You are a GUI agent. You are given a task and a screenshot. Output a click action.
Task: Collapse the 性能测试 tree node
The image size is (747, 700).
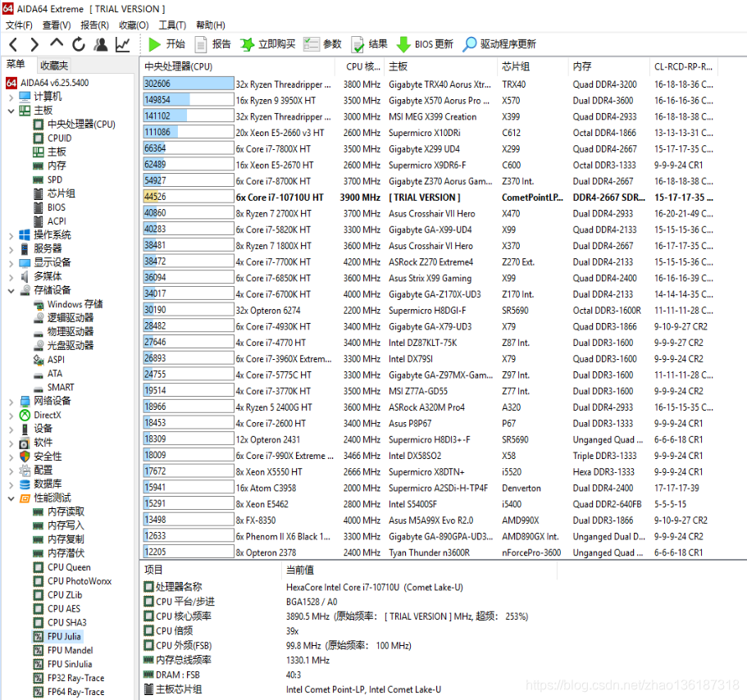11,498
